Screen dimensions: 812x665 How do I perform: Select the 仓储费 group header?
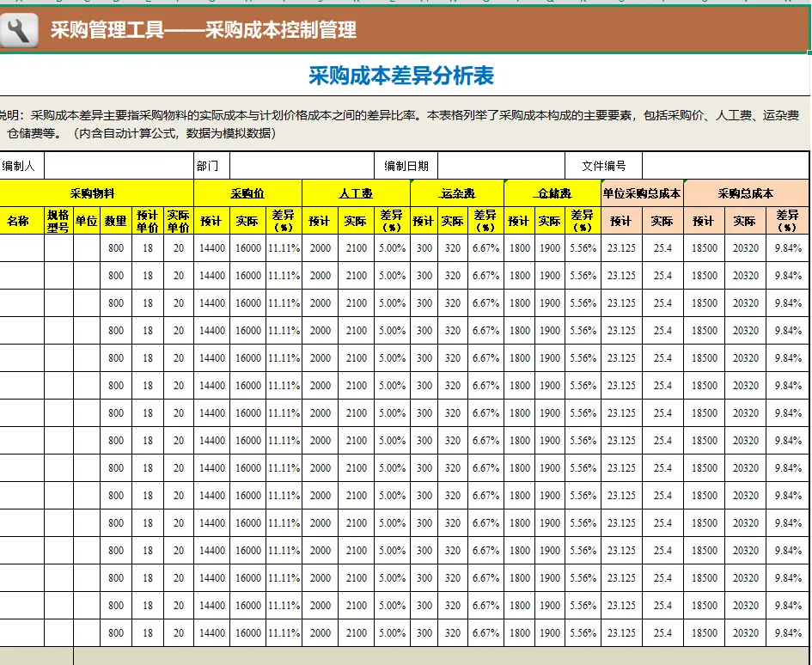553,193
